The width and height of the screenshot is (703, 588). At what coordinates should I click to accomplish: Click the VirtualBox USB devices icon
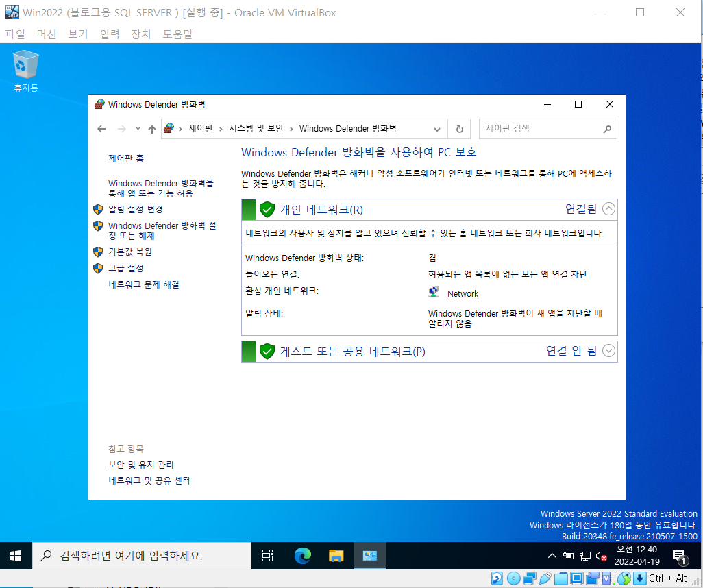pyautogui.click(x=545, y=578)
